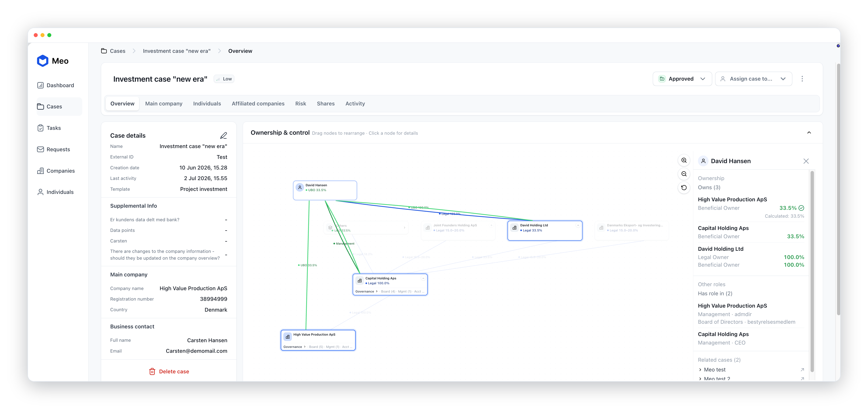Click the Delete case button

pyautogui.click(x=169, y=371)
